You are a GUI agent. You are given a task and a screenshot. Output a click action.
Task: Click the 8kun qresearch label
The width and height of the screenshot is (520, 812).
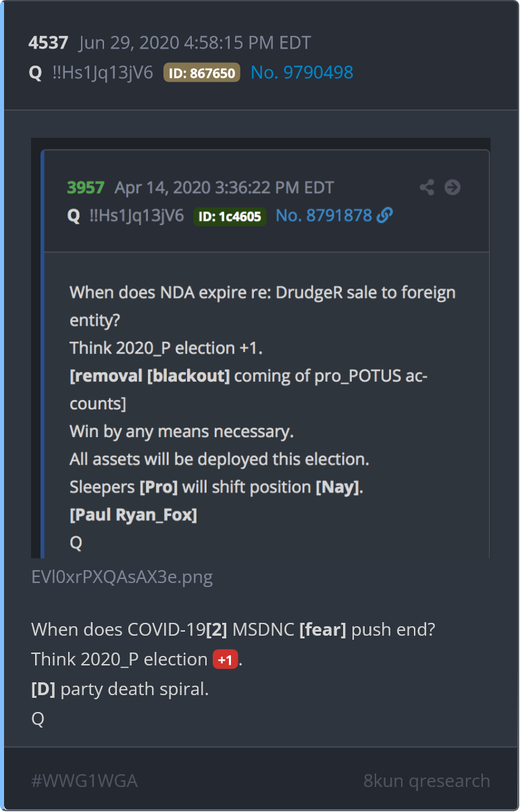tap(427, 781)
